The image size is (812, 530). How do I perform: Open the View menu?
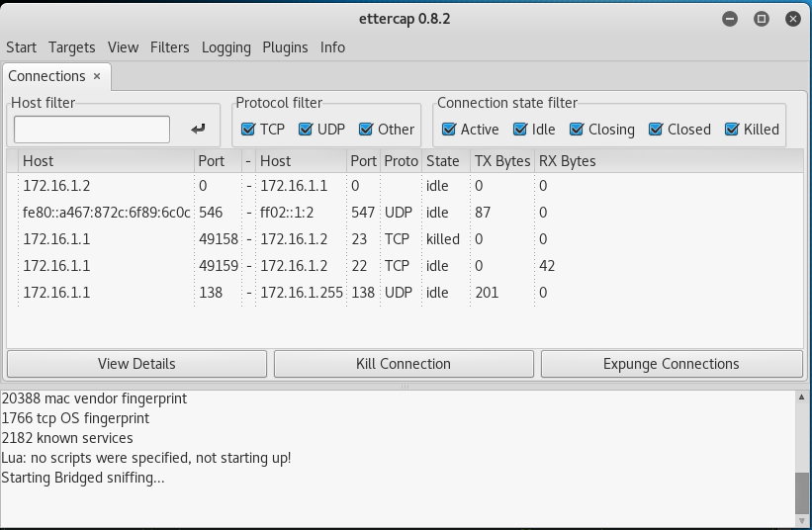click(123, 47)
